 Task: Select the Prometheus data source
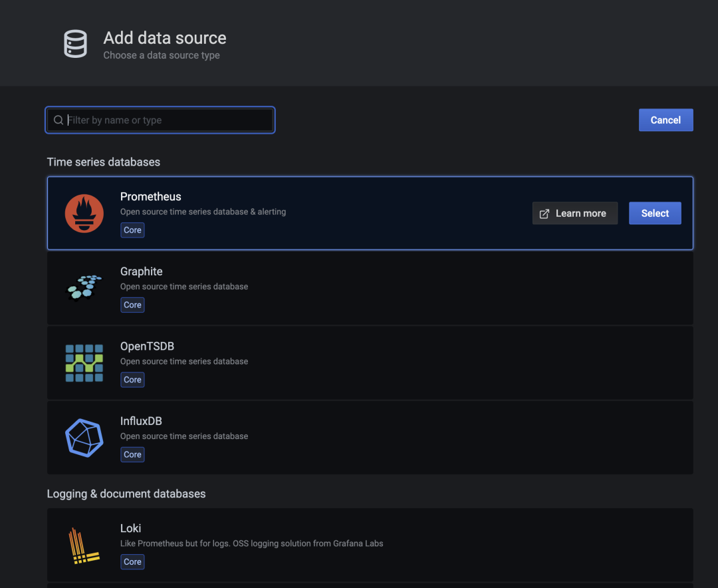click(x=655, y=213)
